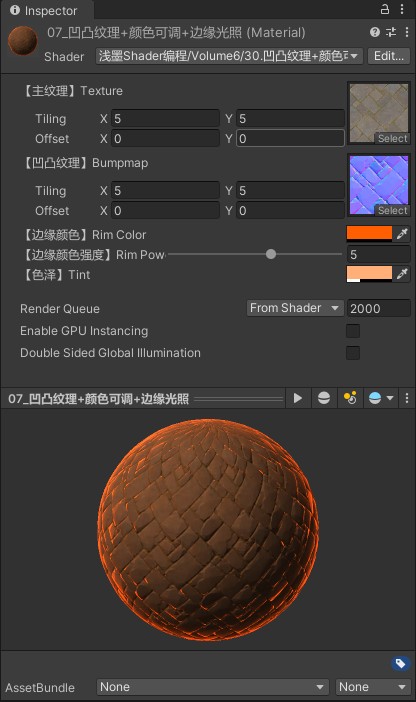Open the Tint color swatch picker
Image resolution: width=416 pixels, height=702 pixels.
pos(369,274)
